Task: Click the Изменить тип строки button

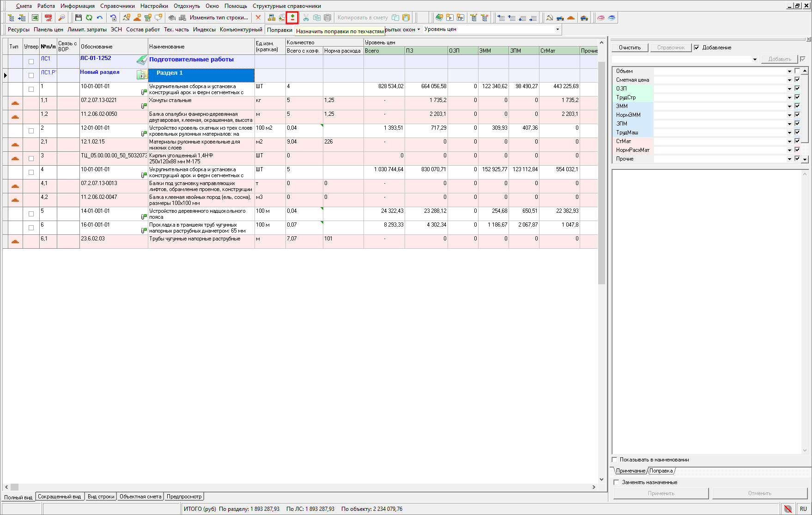Action: tap(218, 18)
